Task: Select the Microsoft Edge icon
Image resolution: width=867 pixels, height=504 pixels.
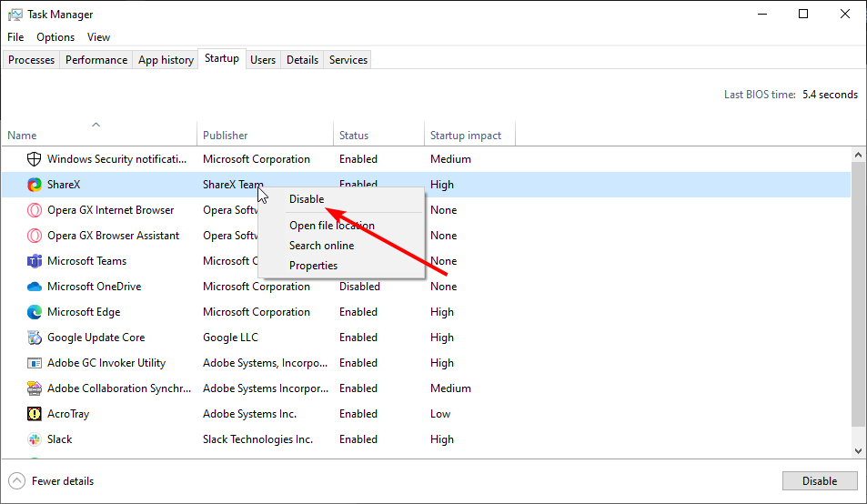Action: [x=34, y=312]
